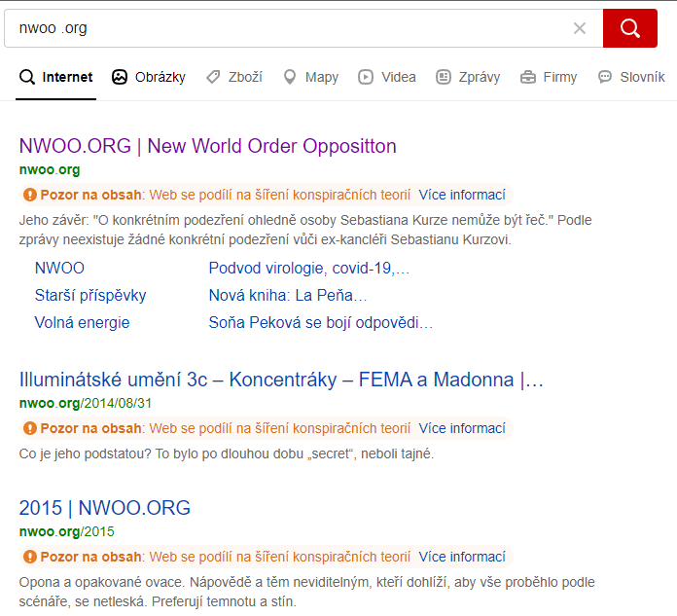
Task: Click the nwoo.org/2014/08/31 URL
Action: coord(86,404)
